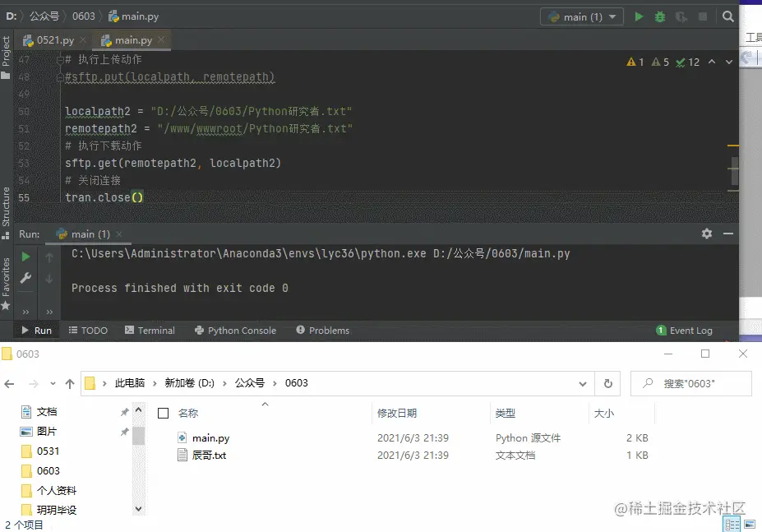
Task: Close the 0521.py editor tab
Action: tap(83, 39)
